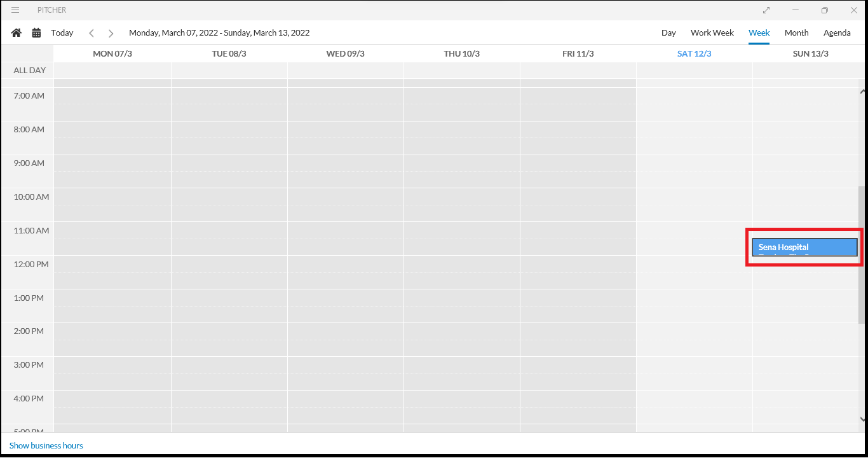
Task: Restore the window size
Action: point(824,10)
